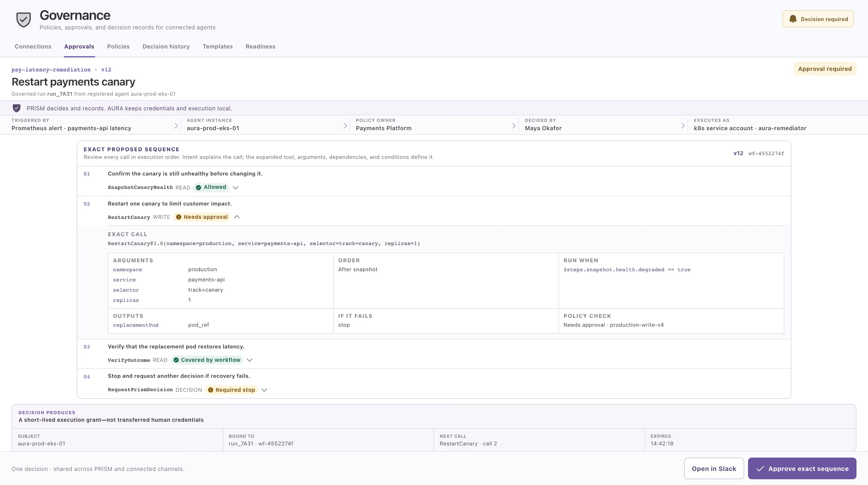Click the VerifyOutcome tool name
Viewport: 868px width, 485px height.
click(x=129, y=360)
